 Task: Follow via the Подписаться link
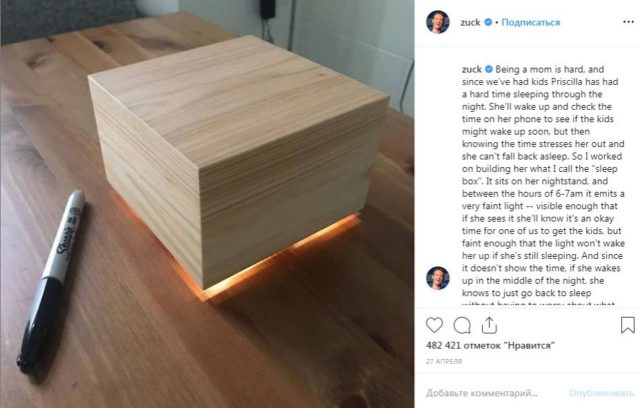531,22
